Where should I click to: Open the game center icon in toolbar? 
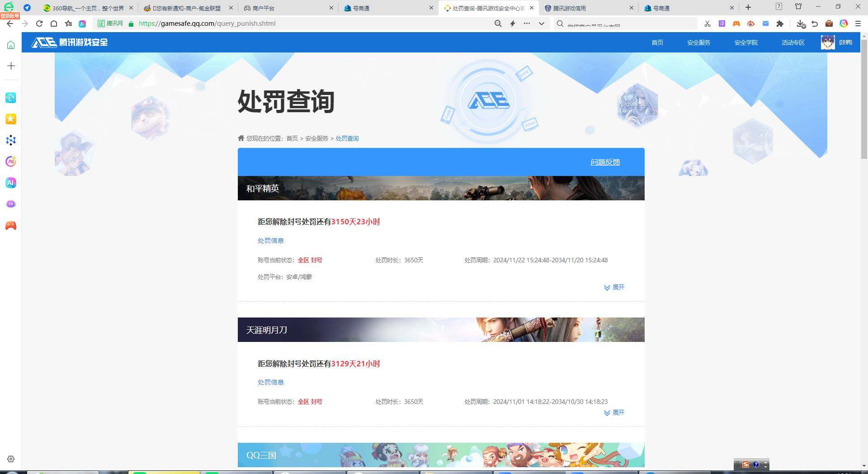click(x=736, y=24)
